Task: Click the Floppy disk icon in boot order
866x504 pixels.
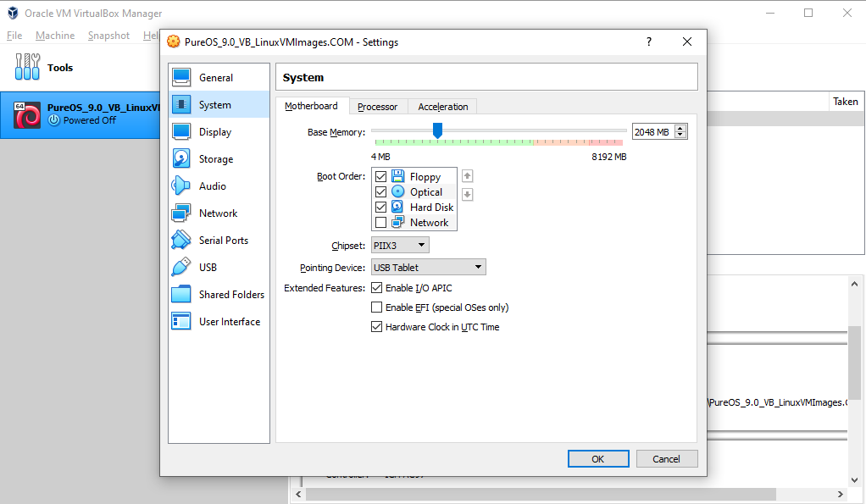Action: coord(397,176)
